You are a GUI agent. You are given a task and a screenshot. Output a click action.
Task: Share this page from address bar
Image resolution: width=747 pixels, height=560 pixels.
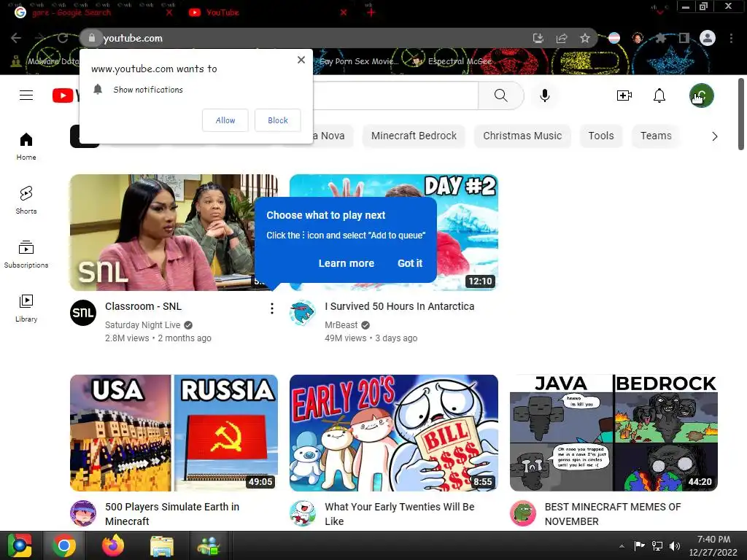562,38
